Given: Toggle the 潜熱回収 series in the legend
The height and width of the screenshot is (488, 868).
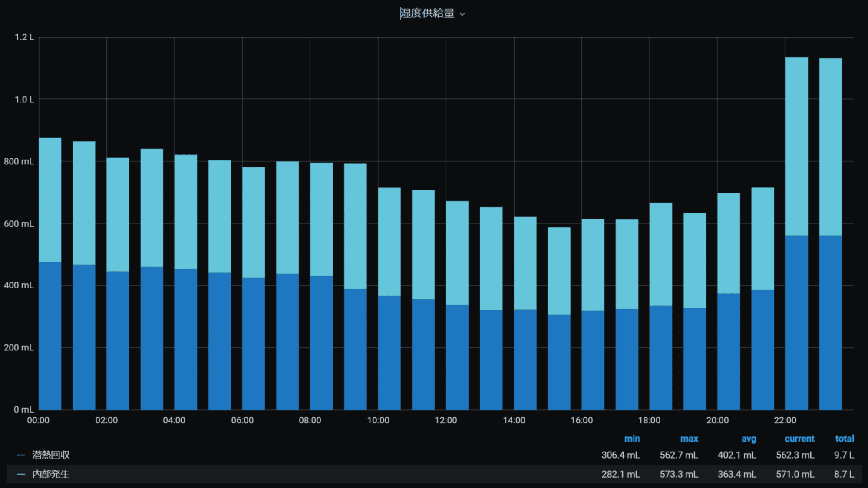Looking at the screenshot, I should tap(51, 455).
